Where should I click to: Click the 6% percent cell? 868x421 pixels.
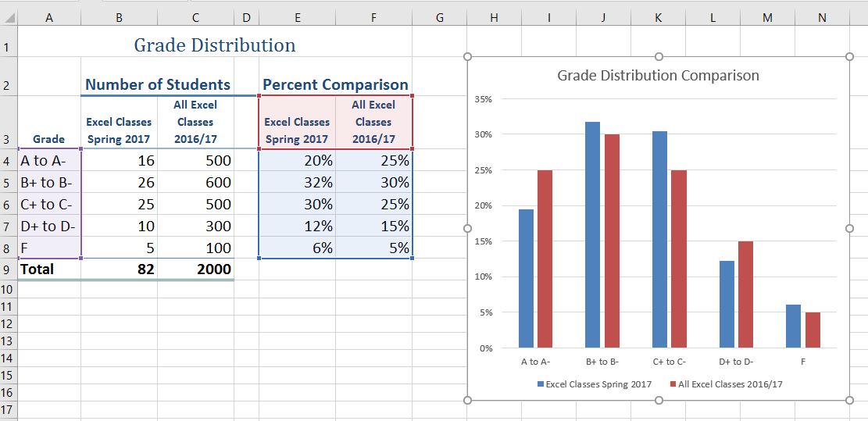point(297,248)
